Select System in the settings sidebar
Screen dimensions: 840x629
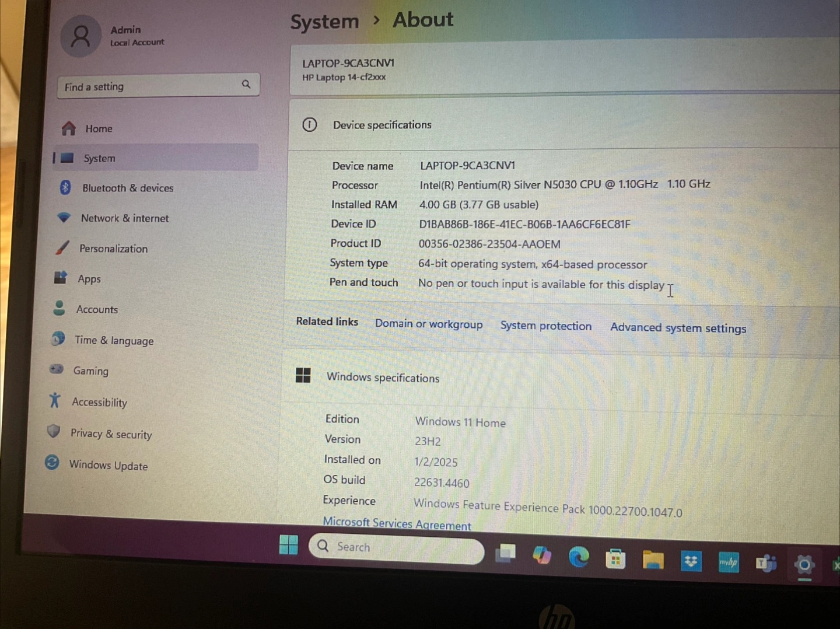[x=156, y=158]
